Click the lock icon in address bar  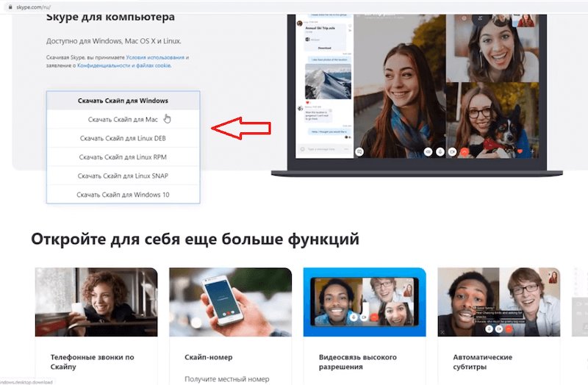[x=10, y=7]
